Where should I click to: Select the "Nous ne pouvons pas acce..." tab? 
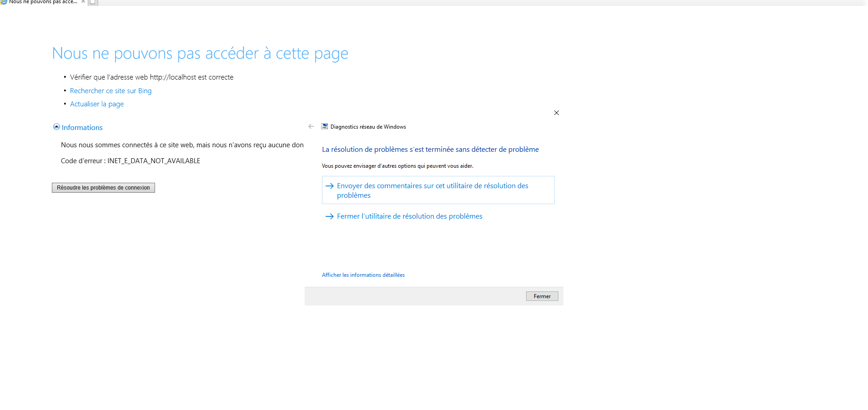coord(43,2)
